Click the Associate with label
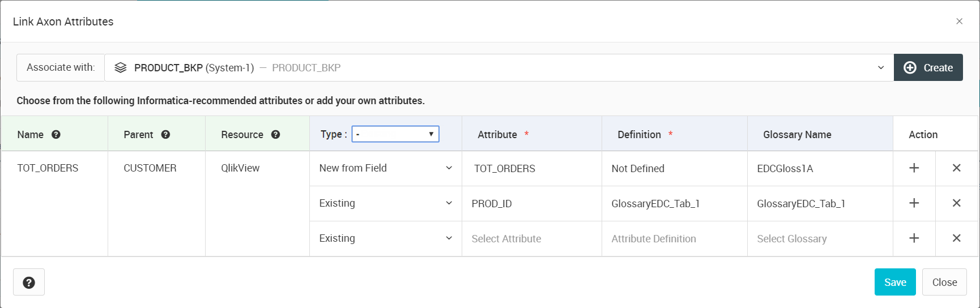 [x=61, y=67]
